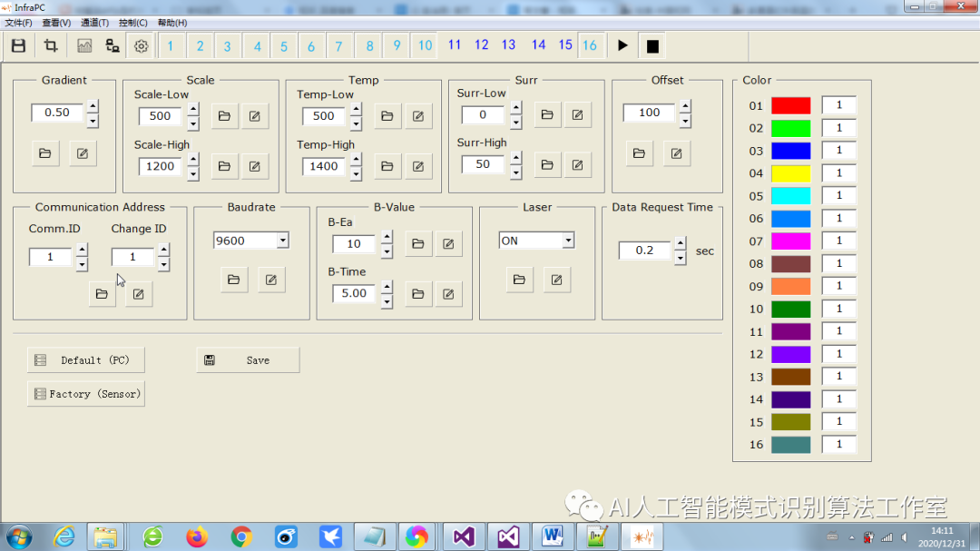Increase Gradient with the up spinner arrow
Image resolution: width=980 pixels, height=551 pixels.
(93, 105)
